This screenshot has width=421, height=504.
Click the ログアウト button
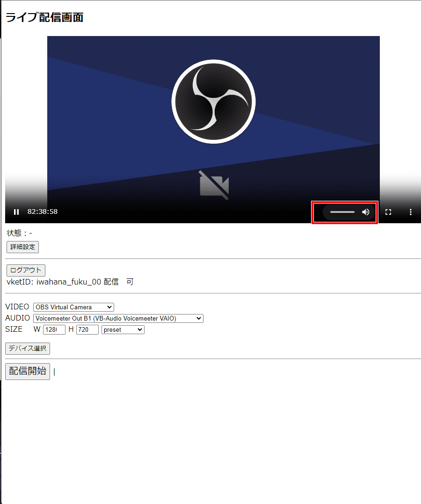(26, 270)
